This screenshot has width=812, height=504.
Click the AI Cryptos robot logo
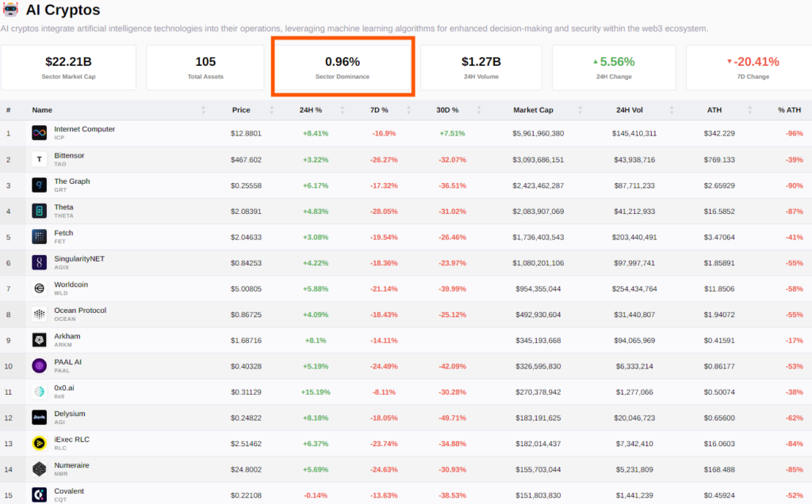[x=12, y=10]
